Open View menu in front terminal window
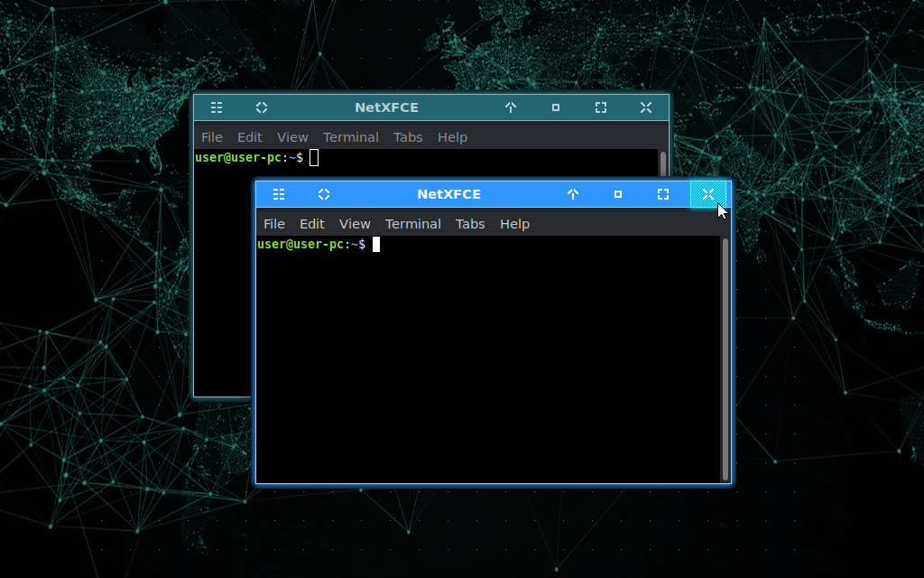Viewport: 924px width, 578px height. coord(355,224)
